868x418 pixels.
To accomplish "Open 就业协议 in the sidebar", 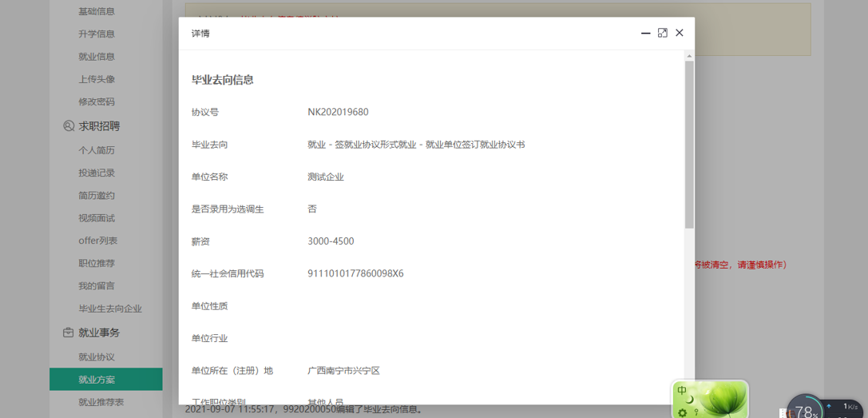I will (97, 357).
